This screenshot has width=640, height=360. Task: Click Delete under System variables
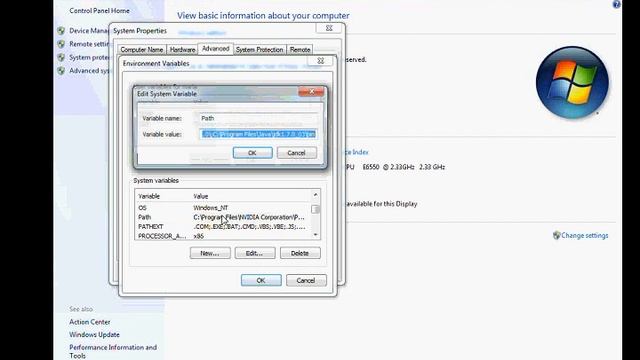pos(300,253)
